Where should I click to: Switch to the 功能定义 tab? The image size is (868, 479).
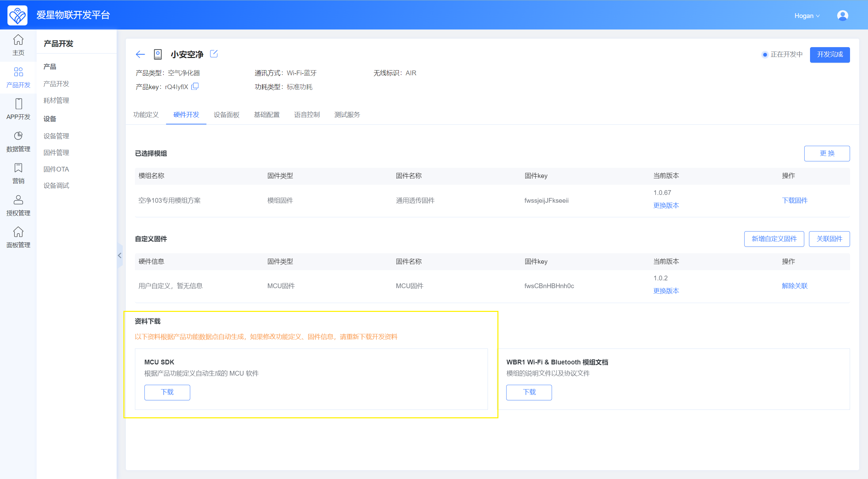point(146,115)
